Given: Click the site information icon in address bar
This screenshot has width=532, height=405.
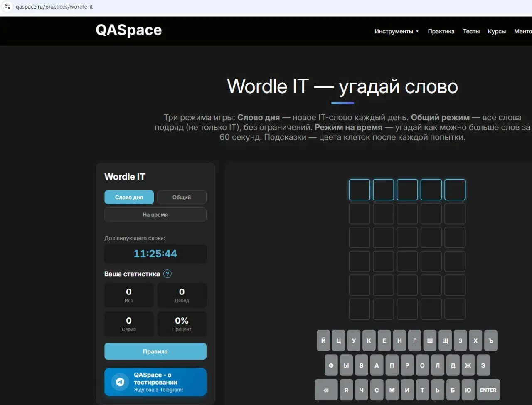Looking at the screenshot, I should (7, 7).
